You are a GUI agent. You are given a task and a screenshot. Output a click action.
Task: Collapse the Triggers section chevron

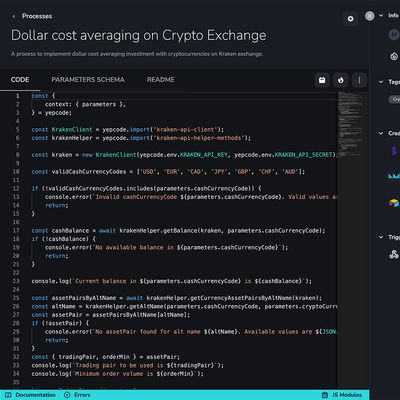click(x=381, y=237)
